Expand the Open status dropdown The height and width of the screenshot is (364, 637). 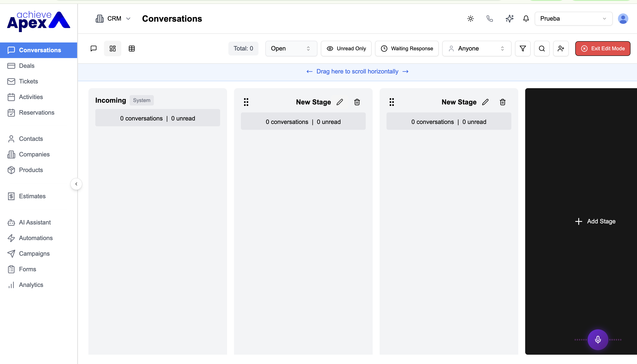291,49
